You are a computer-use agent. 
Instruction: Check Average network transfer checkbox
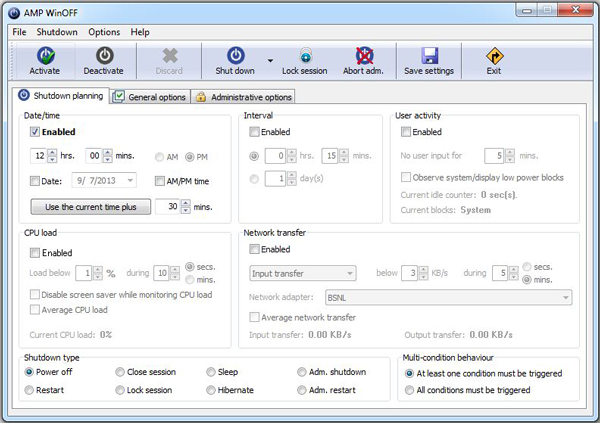click(x=254, y=317)
